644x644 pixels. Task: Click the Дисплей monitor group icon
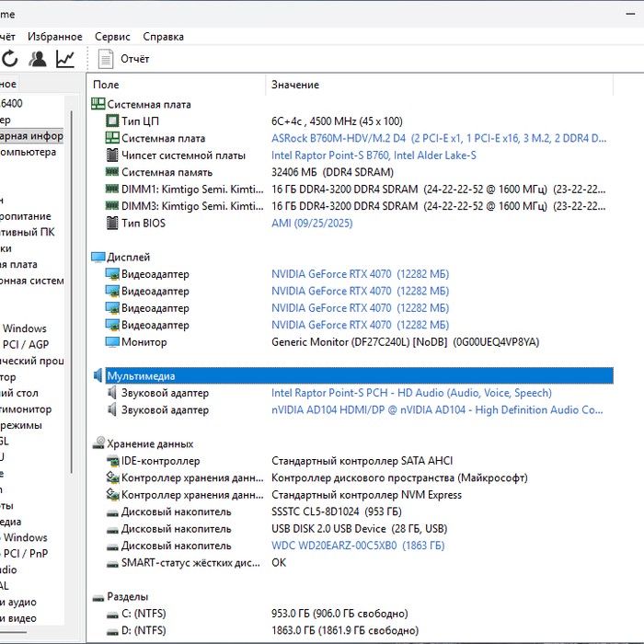[98, 257]
